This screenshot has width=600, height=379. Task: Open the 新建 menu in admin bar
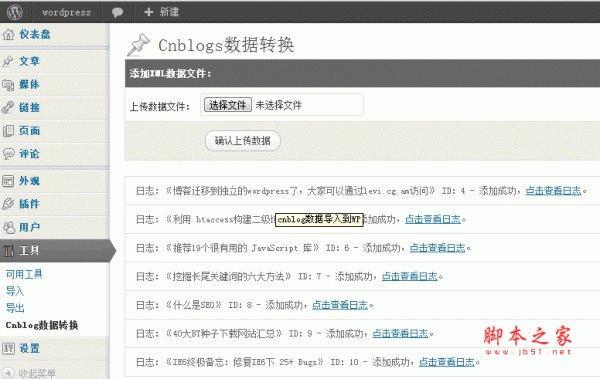pyautogui.click(x=169, y=12)
